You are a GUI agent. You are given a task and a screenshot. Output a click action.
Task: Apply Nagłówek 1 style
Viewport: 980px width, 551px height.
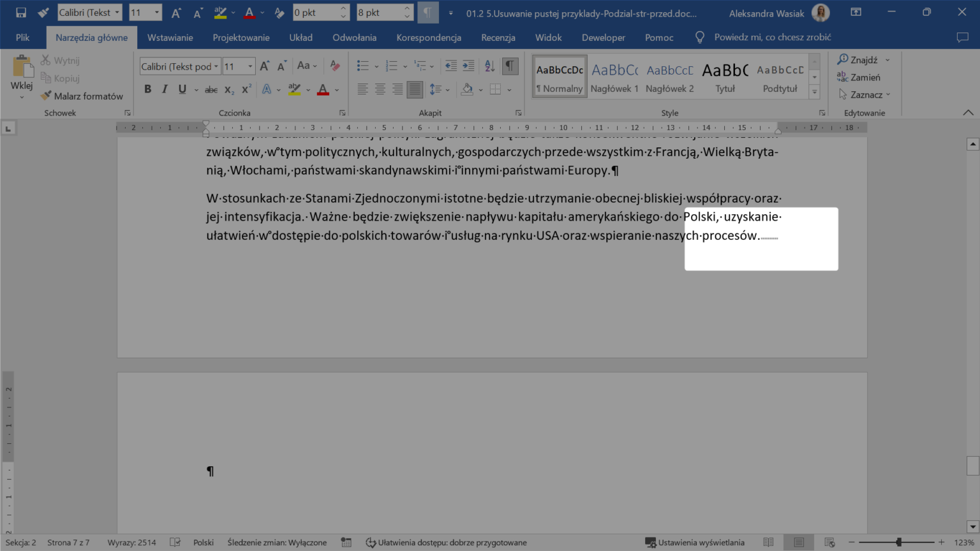point(614,77)
